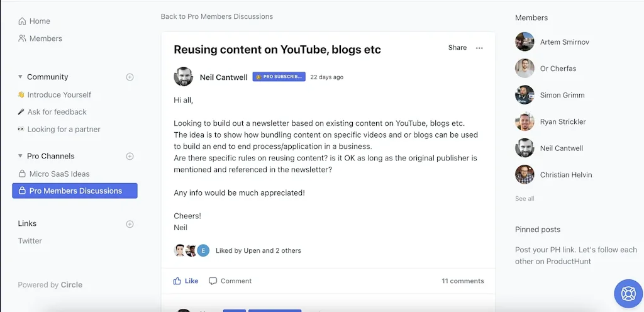Open Micro SaaS Ideas channel
This screenshot has width=644, height=312.
59,174
